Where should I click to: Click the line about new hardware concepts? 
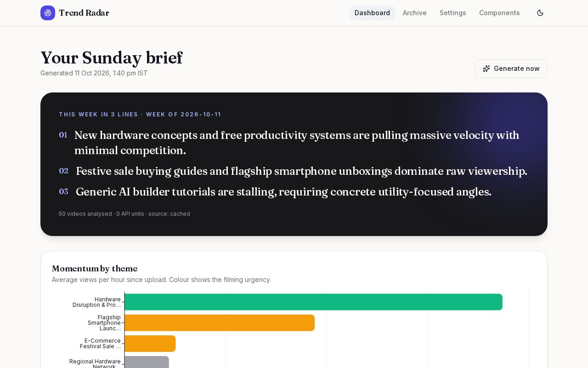click(297, 143)
